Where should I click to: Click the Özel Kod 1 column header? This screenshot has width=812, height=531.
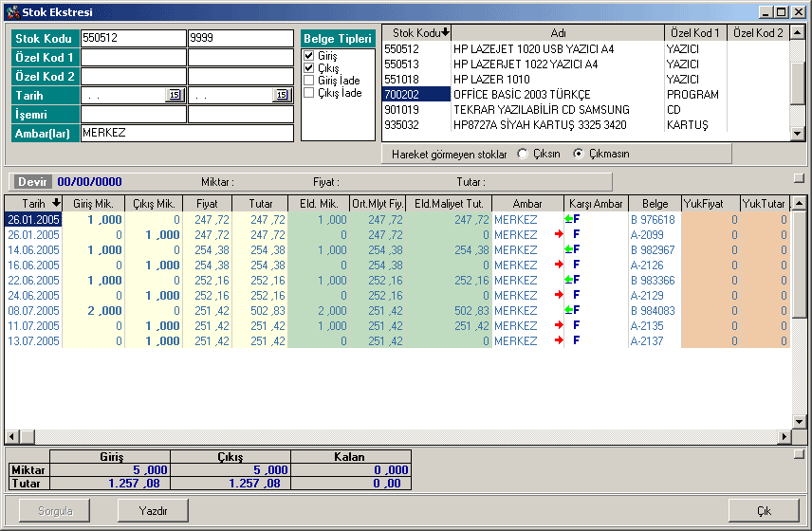click(x=695, y=33)
